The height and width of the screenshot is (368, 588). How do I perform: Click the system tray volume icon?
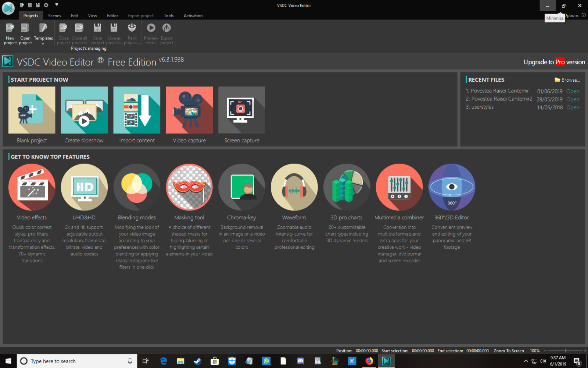[x=543, y=361]
